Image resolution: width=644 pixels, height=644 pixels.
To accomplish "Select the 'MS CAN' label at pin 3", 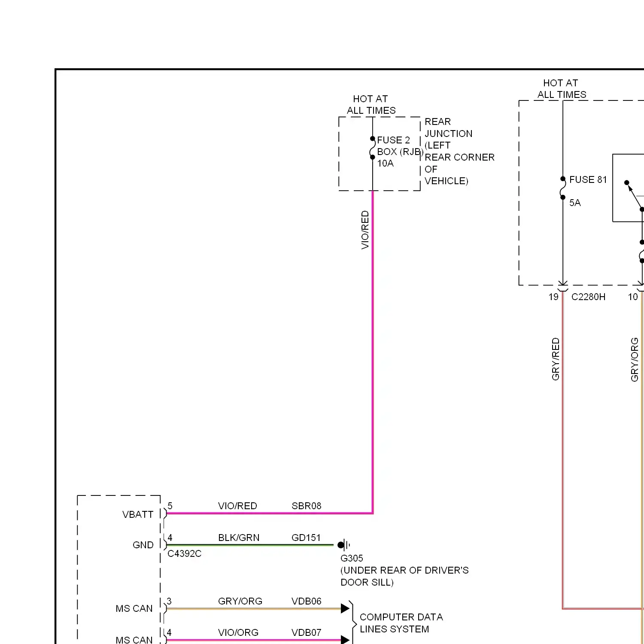I will tap(134, 608).
